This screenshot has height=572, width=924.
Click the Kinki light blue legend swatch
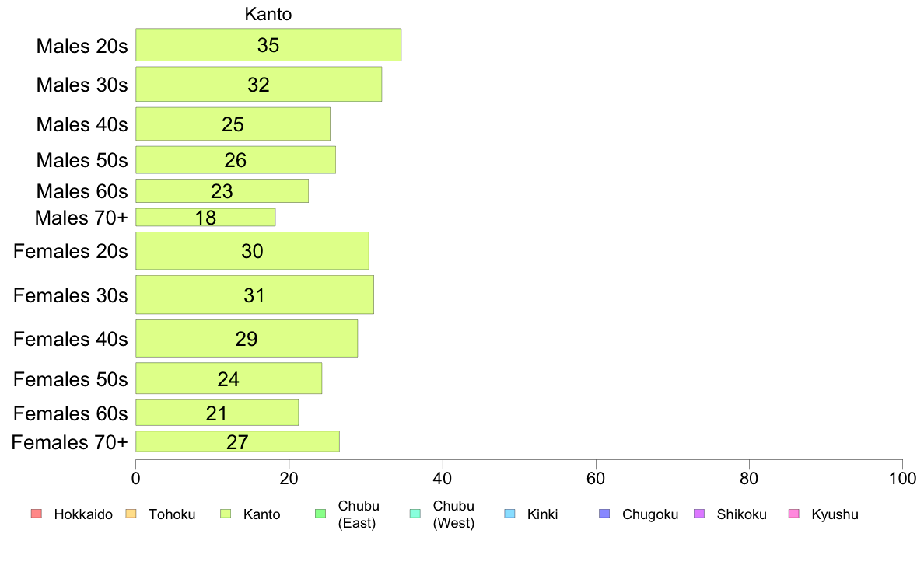[510, 514]
